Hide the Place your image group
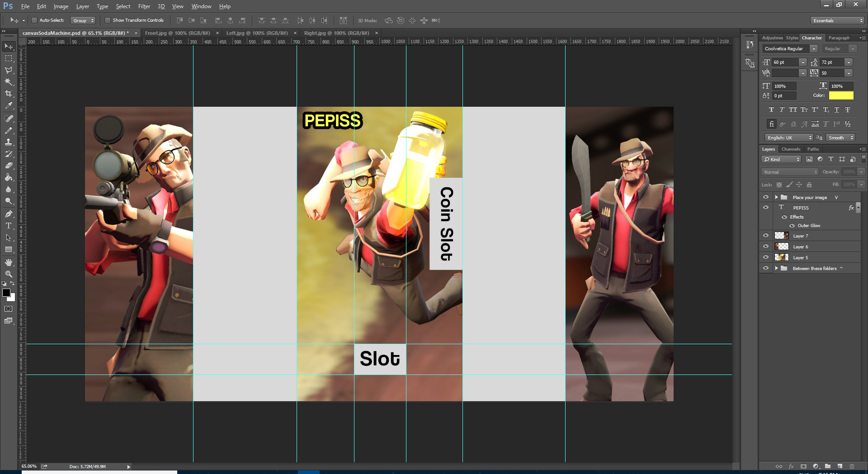868x474 pixels. click(766, 197)
